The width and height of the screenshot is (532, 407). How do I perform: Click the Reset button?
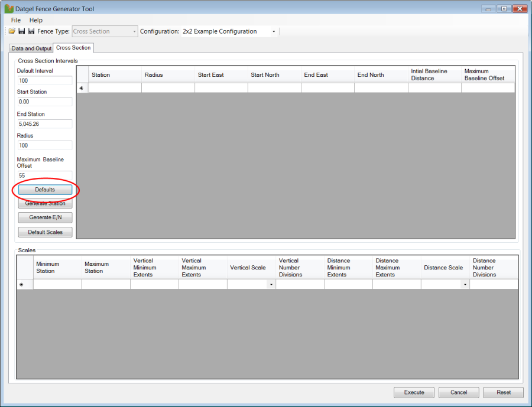pyautogui.click(x=503, y=392)
